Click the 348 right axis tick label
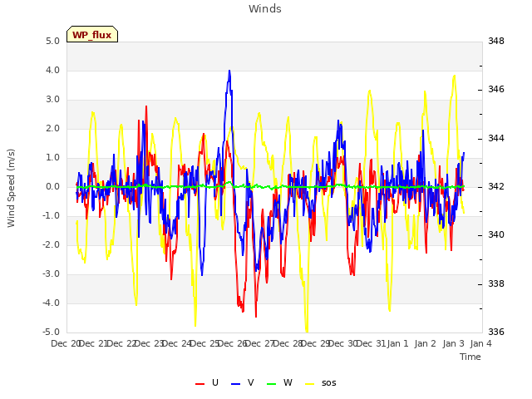 point(496,41)
